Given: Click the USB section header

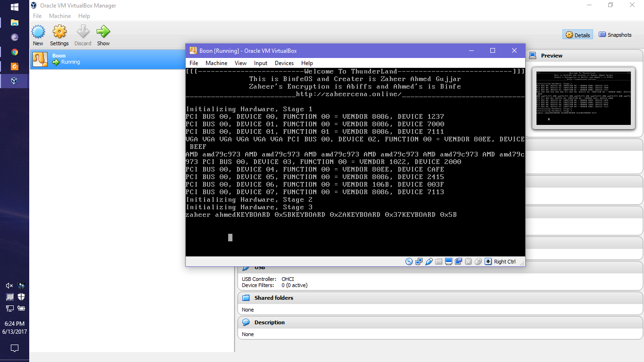Looking at the screenshot, I should point(440,268).
